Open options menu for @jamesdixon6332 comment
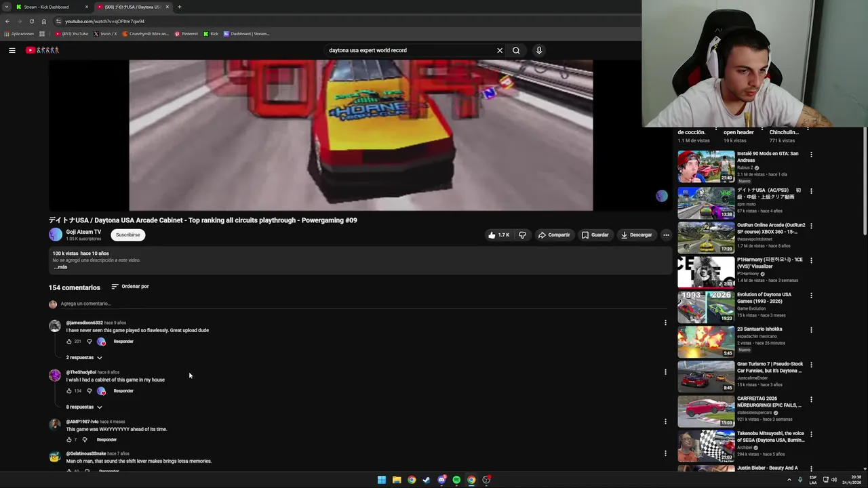 click(x=665, y=323)
